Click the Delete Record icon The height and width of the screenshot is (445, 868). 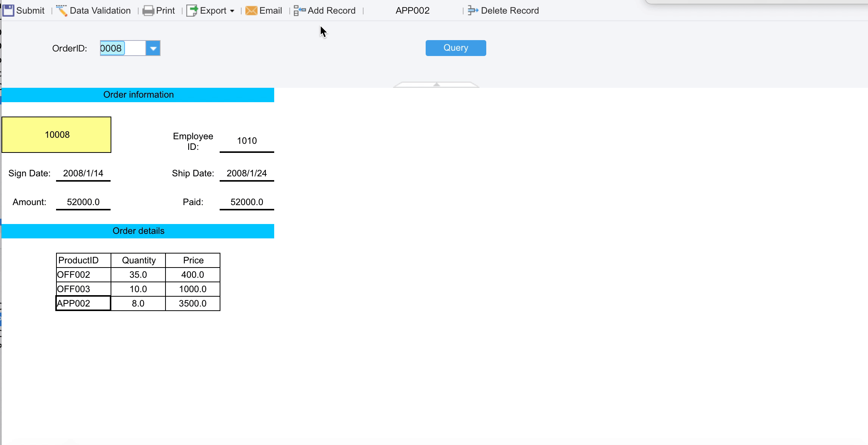coord(473,11)
